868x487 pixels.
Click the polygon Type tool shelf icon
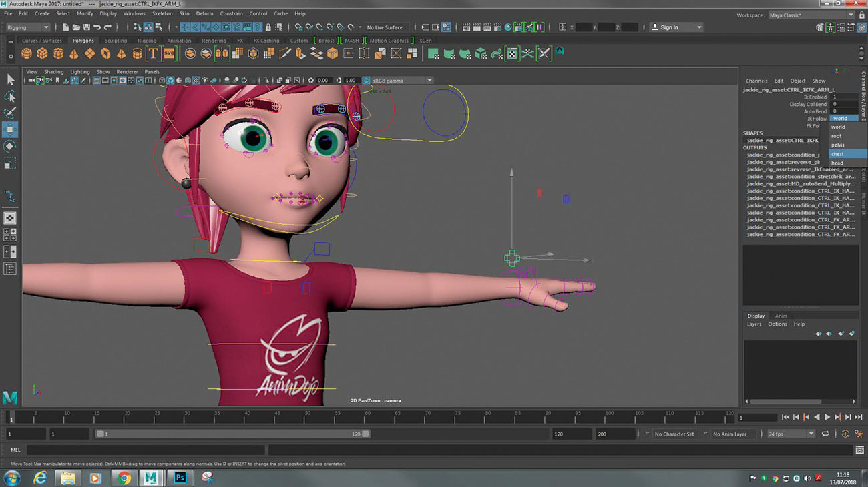pos(153,53)
